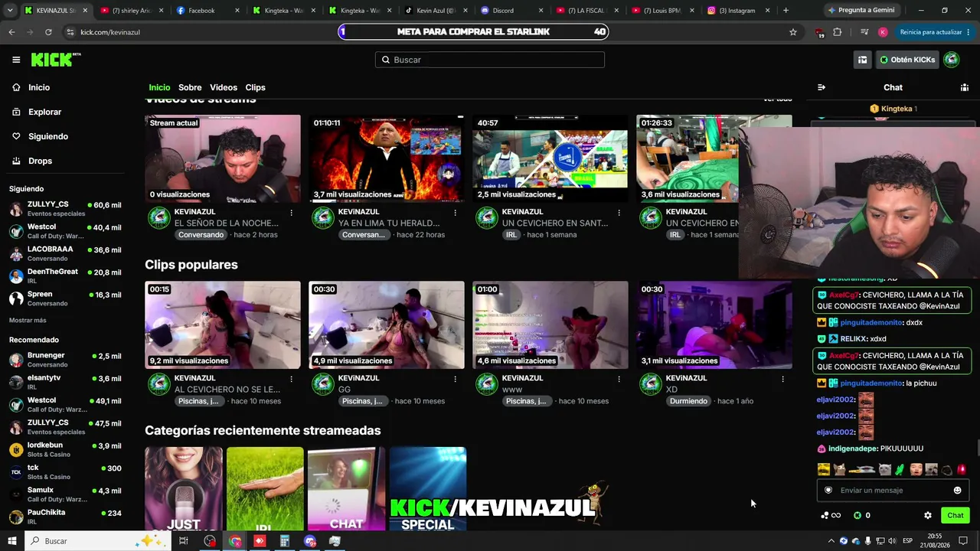Open options menu for the WWW clip
The width and height of the screenshot is (980, 551).
[x=619, y=379]
